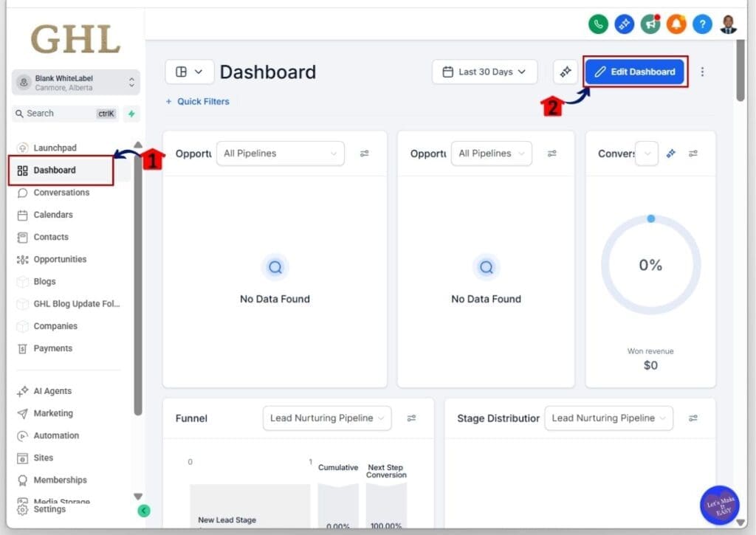Click the 0% conversion donut chart

point(650,265)
